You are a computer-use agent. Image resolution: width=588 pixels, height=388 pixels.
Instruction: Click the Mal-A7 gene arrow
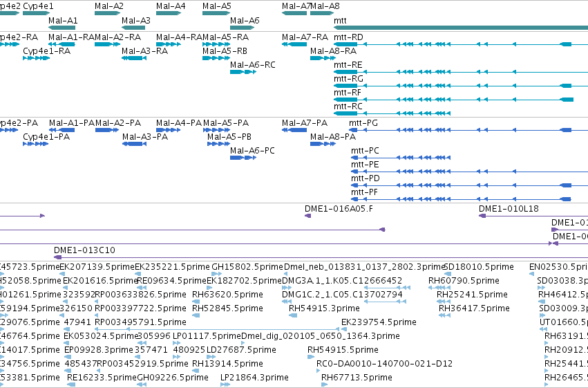pyautogui.click(x=294, y=13)
